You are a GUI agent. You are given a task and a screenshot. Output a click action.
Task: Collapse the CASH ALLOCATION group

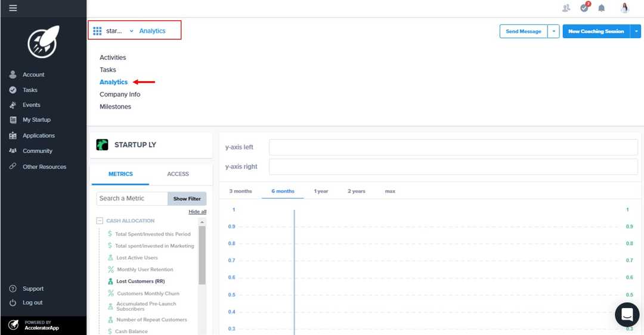(100, 221)
